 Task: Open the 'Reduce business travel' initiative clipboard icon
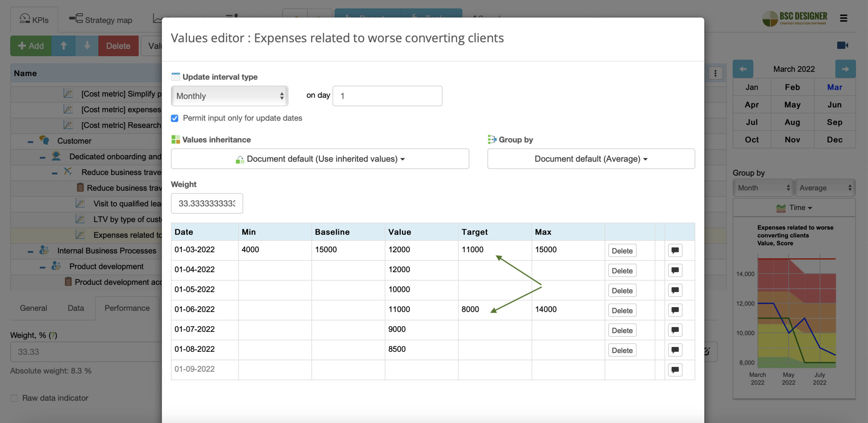point(80,188)
